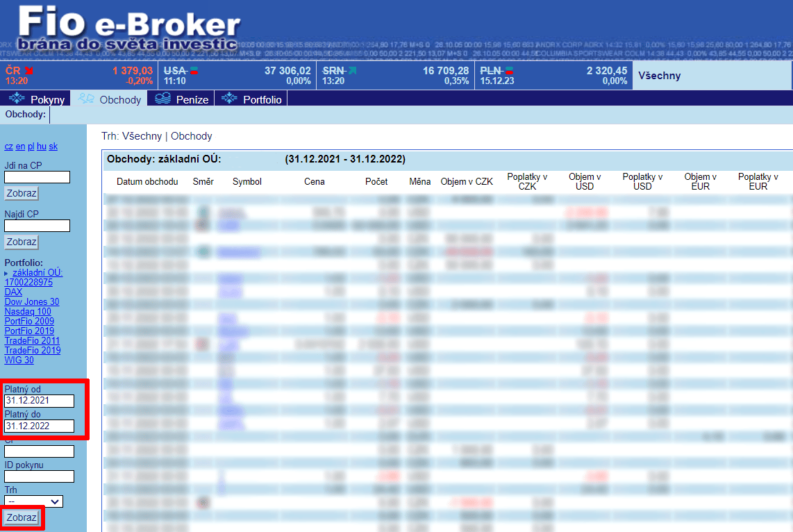Open základní OÚ portfolio link

click(x=37, y=272)
